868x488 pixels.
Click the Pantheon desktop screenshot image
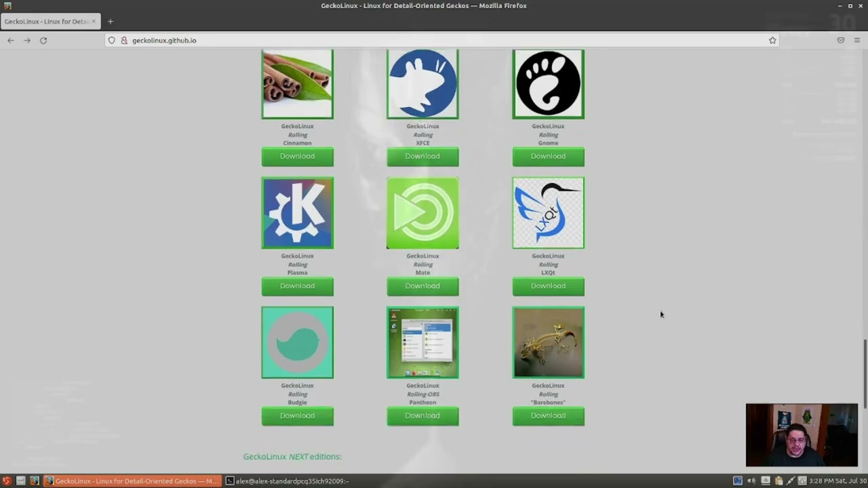click(x=422, y=342)
